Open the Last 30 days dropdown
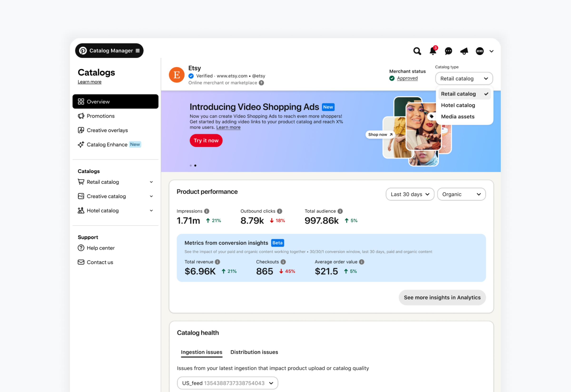The width and height of the screenshot is (571, 392). coord(410,195)
